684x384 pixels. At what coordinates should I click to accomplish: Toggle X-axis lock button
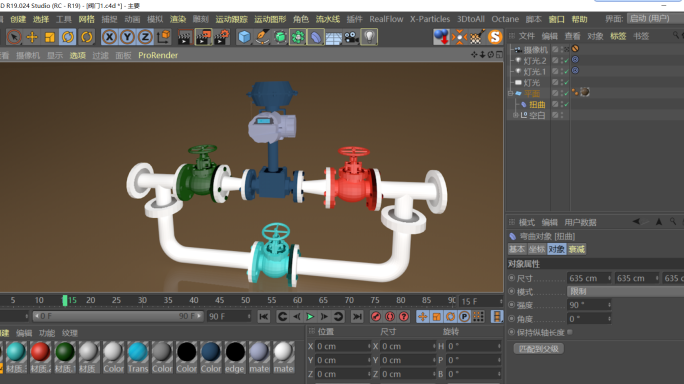pos(109,37)
